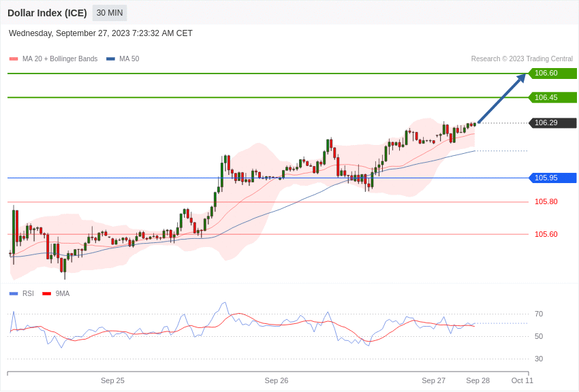Viewport: 579px width, 392px height.
Task: Click the red 105.60 support label
Action: (546, 234)
